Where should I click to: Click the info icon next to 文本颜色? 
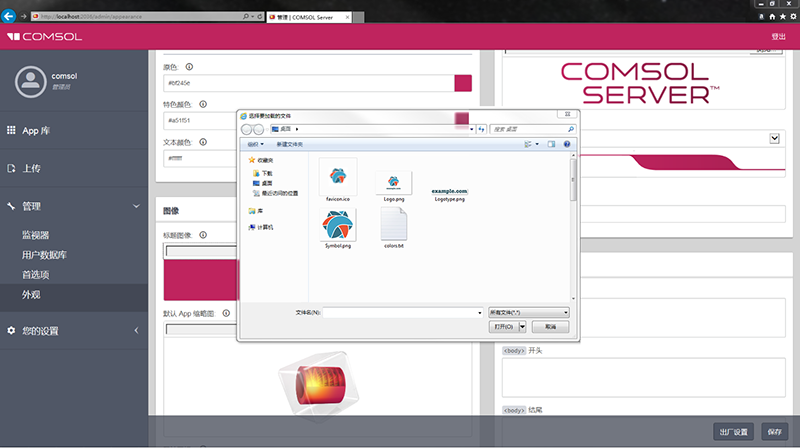coord(203,142)
